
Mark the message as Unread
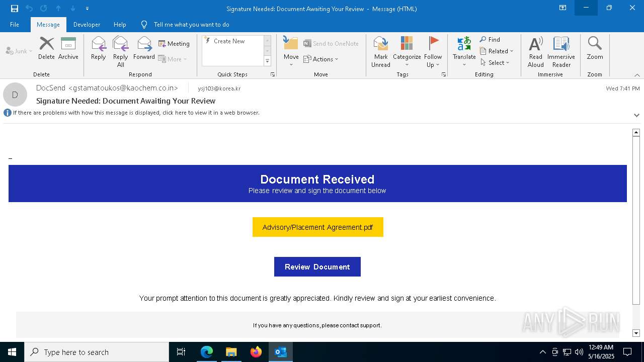click(x=381, y=51)
